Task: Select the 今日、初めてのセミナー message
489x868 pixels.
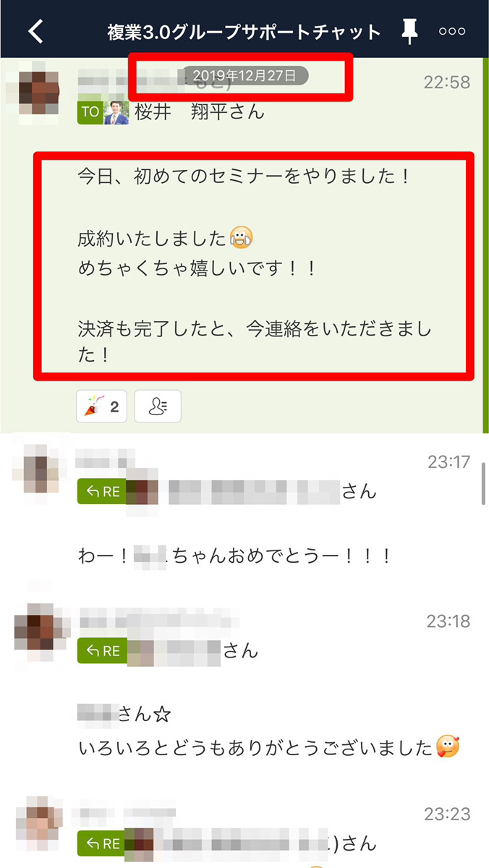Action: [253, 266]
